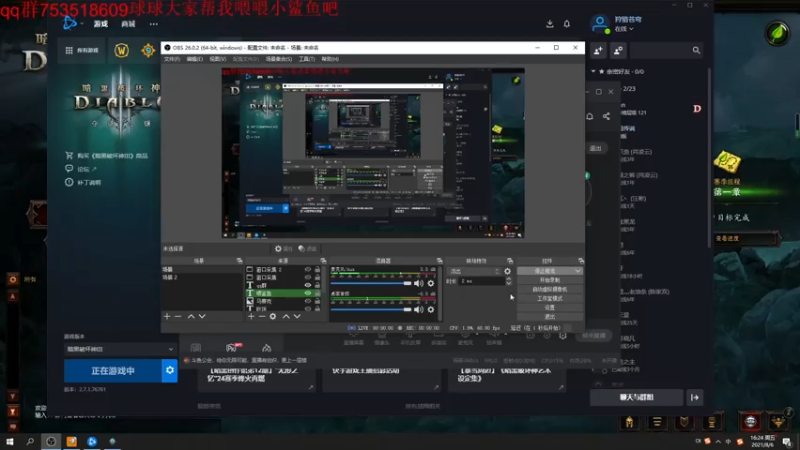Image resolution: width=800 pixels, height=450 pixels.
Task: Select the World of Warcraft game icon
Action: pyautogui.click(x=121, y=50)
